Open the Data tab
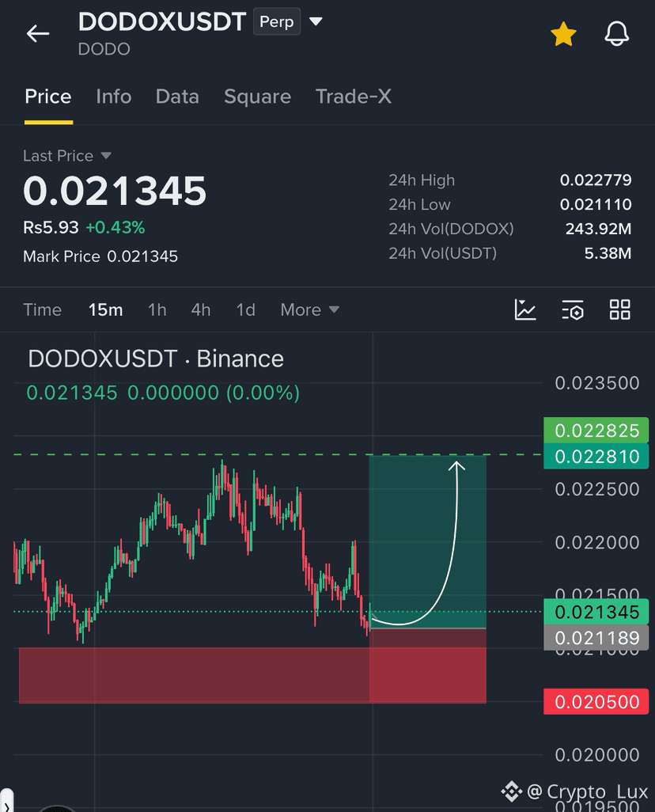Screen dimensions: 655x812 pos(177,97)
